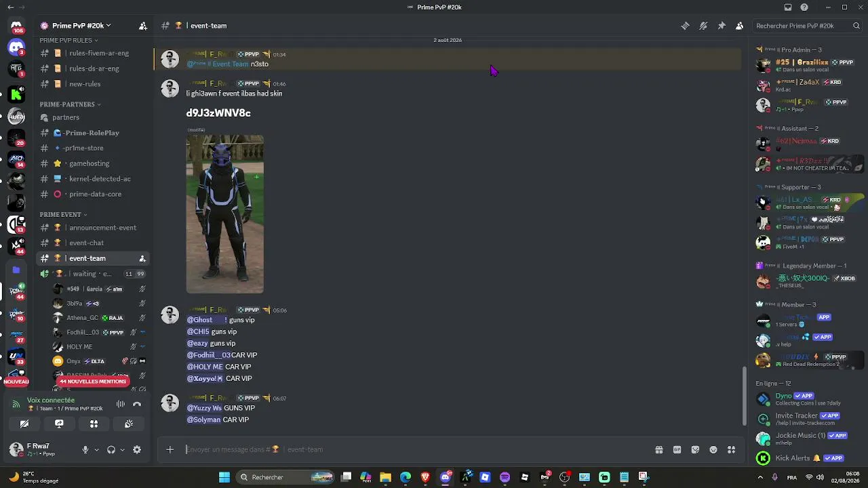868x488 pixels.
Task: Open the prime-data-core channel
Action: click(x=93, y=194)
